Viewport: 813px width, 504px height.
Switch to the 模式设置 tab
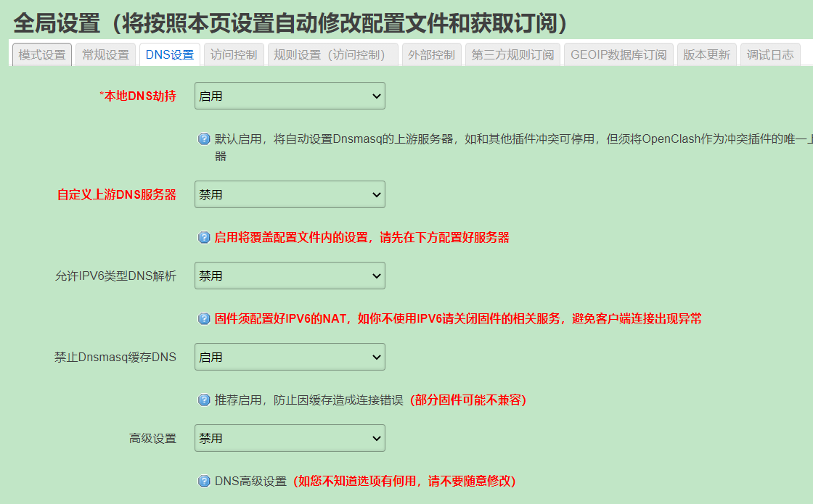click(x=41, y=54)
